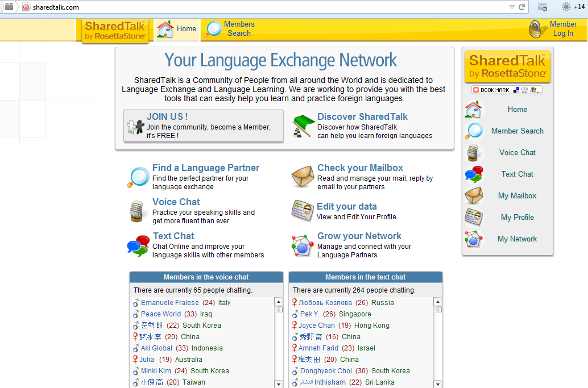Click the sidebar My Network graph icon
The height and width of the screenshot is (388, 588).
coord(473,239)
